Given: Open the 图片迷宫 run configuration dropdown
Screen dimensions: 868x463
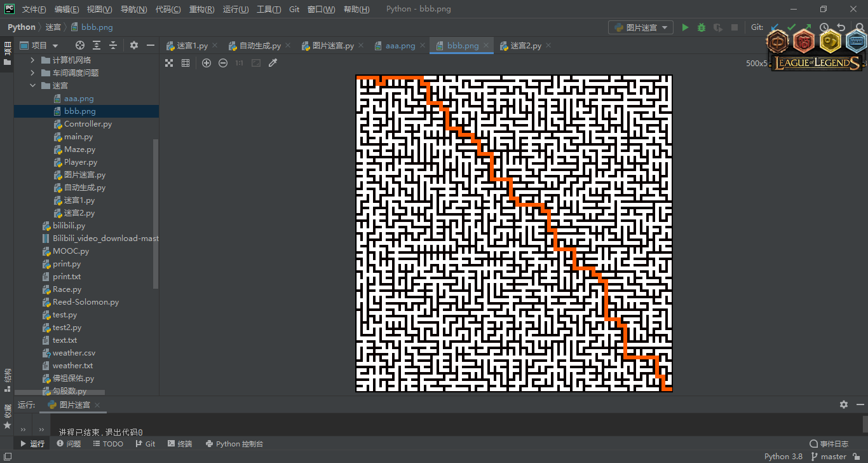Looking at the screenshot, I should click(641, 27).
